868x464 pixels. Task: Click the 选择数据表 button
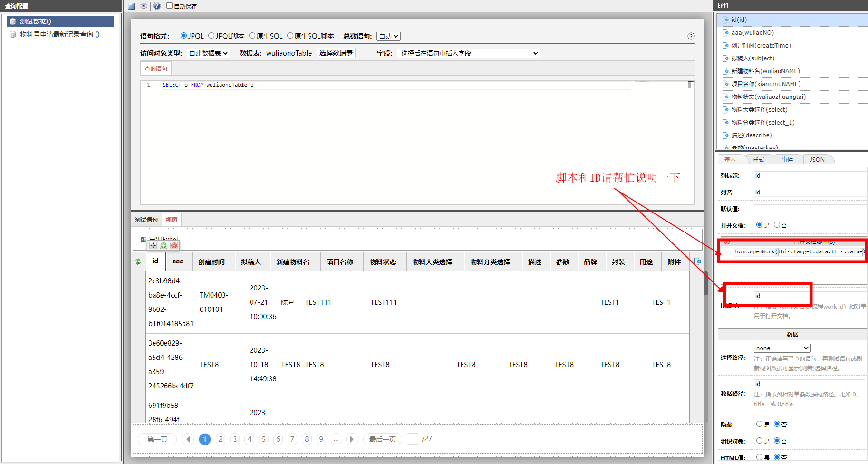click(336, 53)
